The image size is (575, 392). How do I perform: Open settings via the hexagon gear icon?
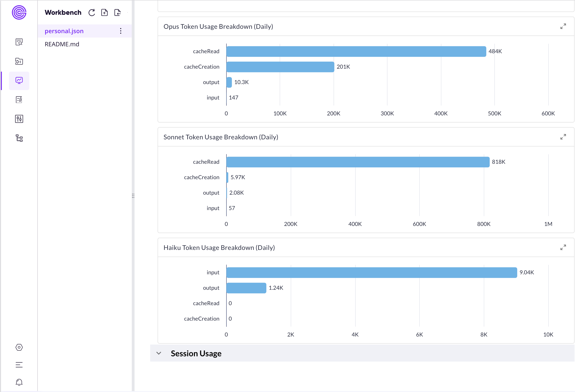pyautogui.click(x=19, y=347)
